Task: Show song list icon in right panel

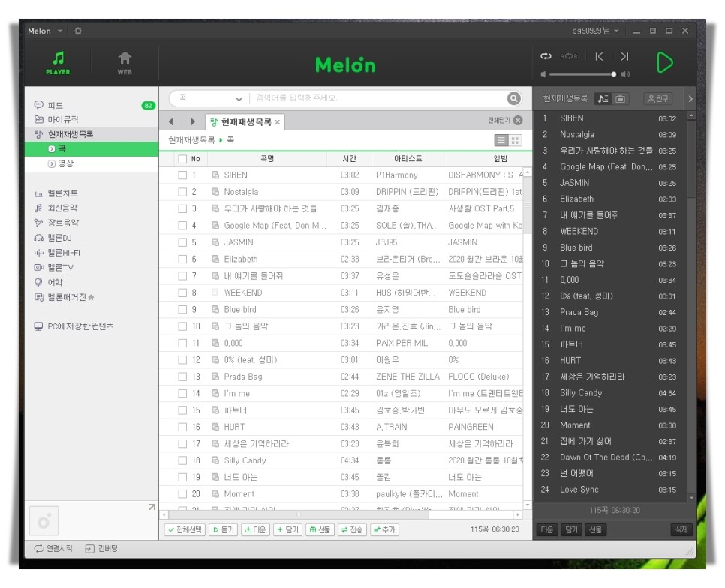Action: [603, 98]
